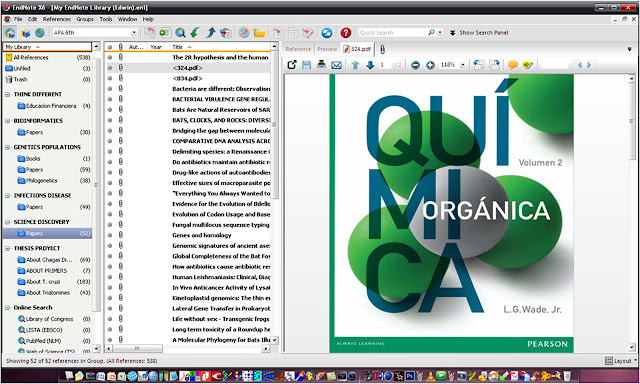
Task: Switch to the Preview tab
Action: 327,49
